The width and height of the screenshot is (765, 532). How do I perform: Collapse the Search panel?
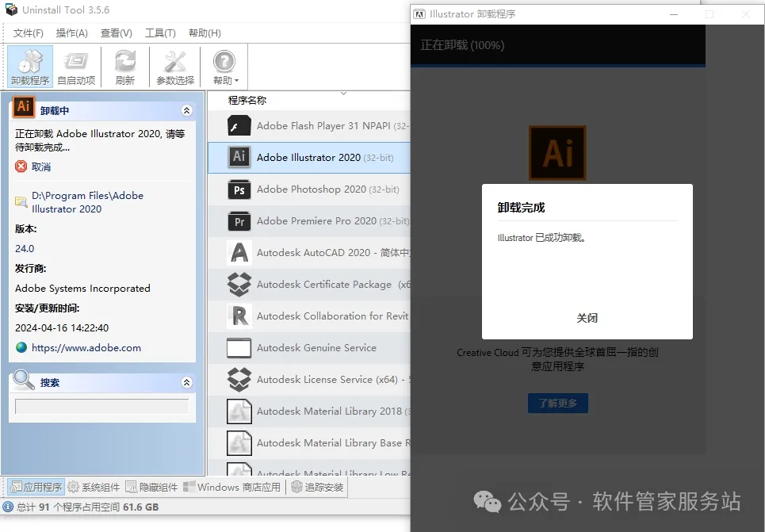pyautogui.click(x=186, y=382)
